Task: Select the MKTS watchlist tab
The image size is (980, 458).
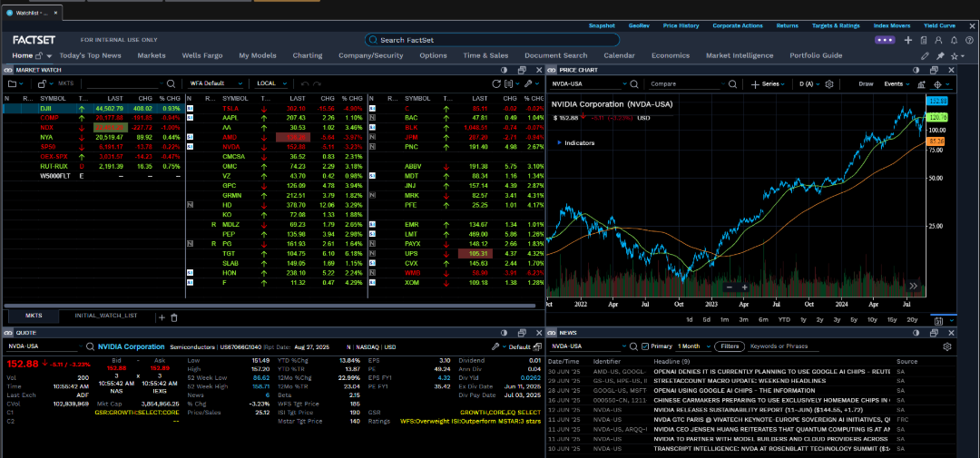Action: (34, 316)
